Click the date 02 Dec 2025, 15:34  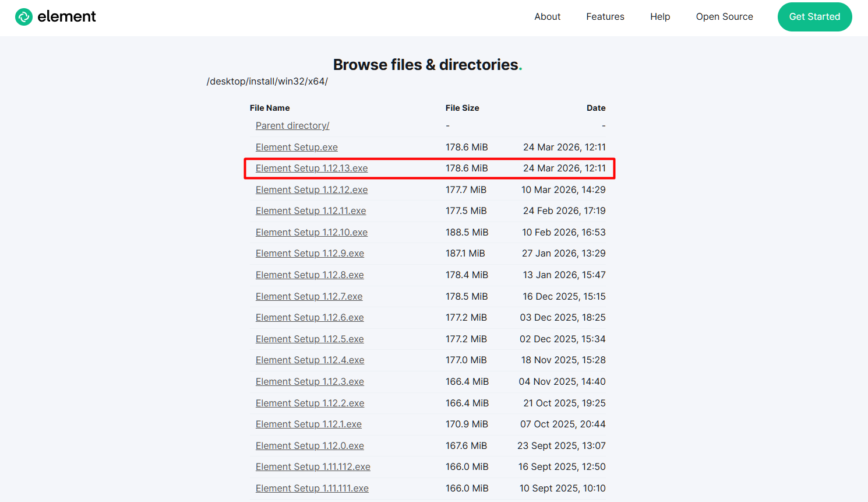tap(563, 339)
